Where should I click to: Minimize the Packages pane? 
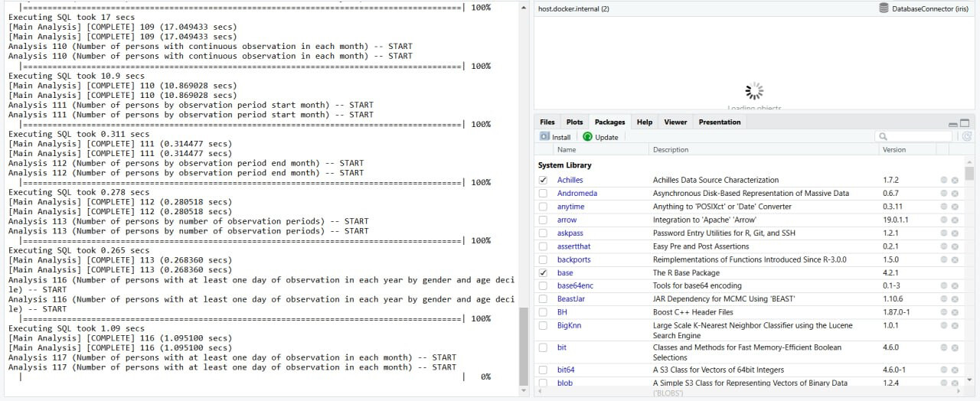[x=953, y=123]
